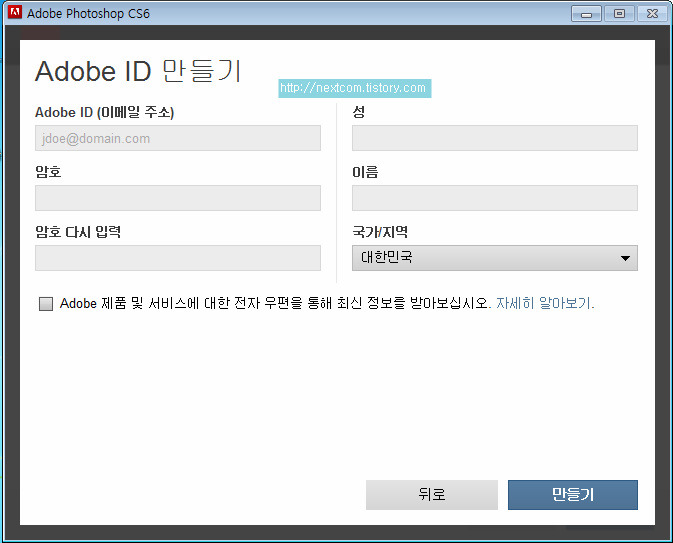Click the 성 last name field
The image size is (673, 543).
point(495,138)
